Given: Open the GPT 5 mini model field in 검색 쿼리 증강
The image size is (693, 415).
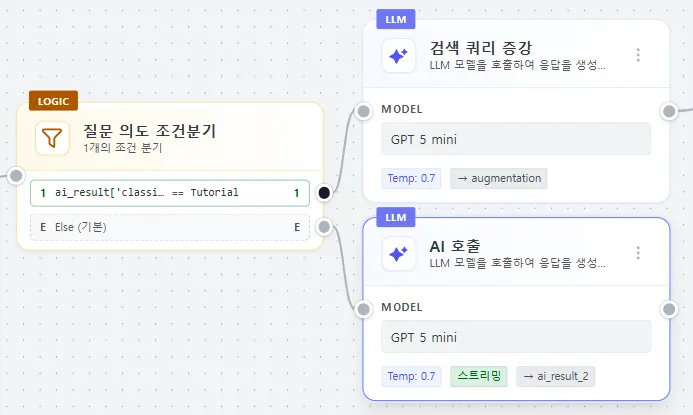Looking at the screenshot, I should pyautogui.click(x=516, y=138).
